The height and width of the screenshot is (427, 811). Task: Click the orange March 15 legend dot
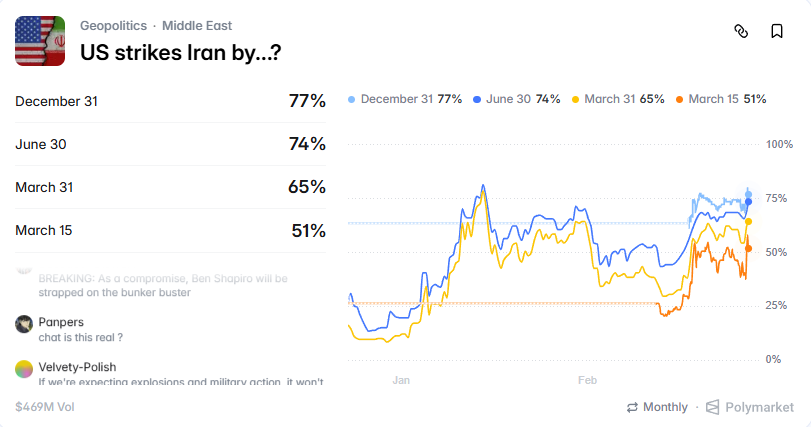pyautogui.click(x=680, y=100)
